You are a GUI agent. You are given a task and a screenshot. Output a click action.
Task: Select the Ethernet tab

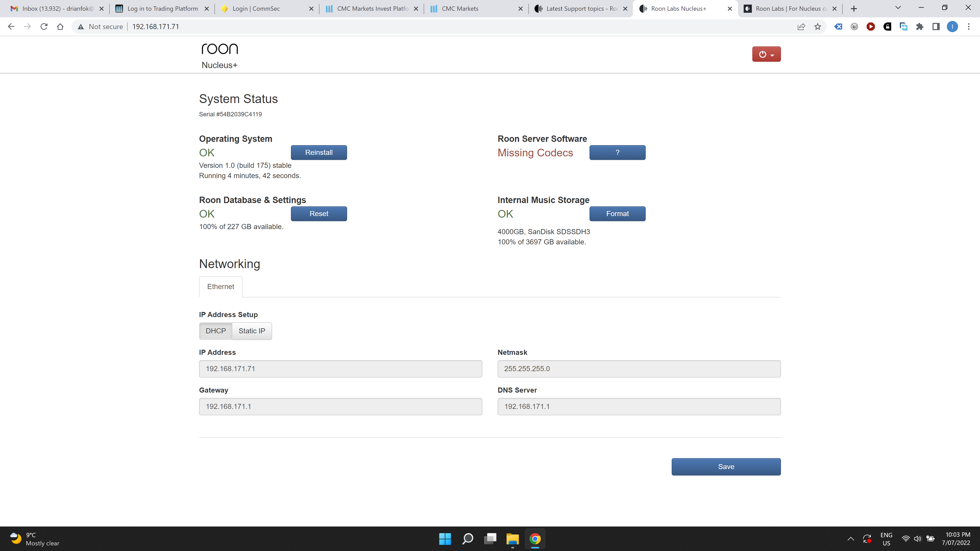(x=221, y=286)
